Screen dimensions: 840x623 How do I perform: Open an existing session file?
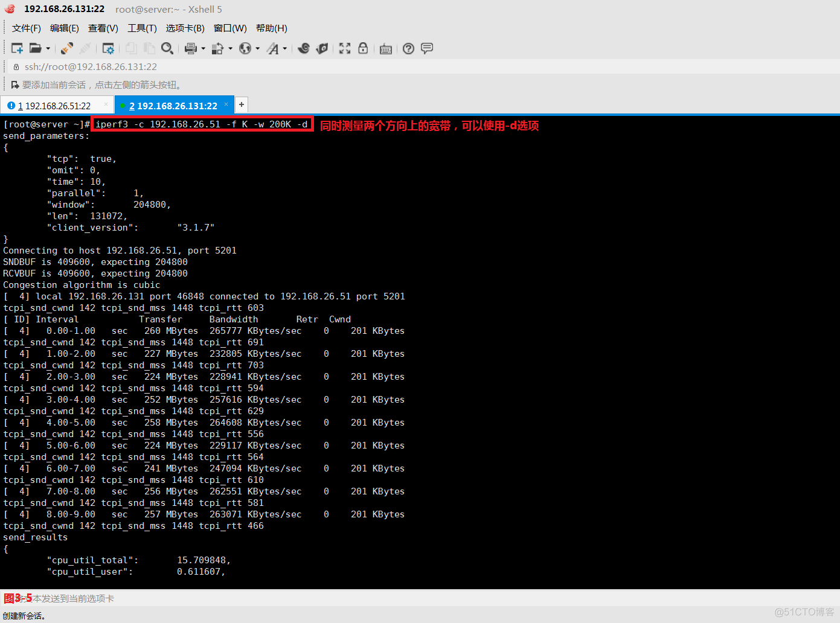[x=34, y=48]
